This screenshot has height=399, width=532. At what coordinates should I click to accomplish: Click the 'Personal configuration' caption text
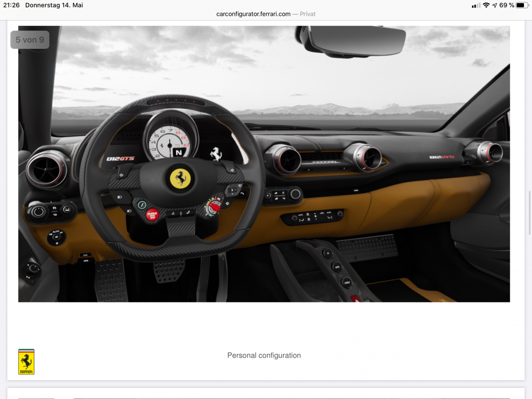(264, 355)
